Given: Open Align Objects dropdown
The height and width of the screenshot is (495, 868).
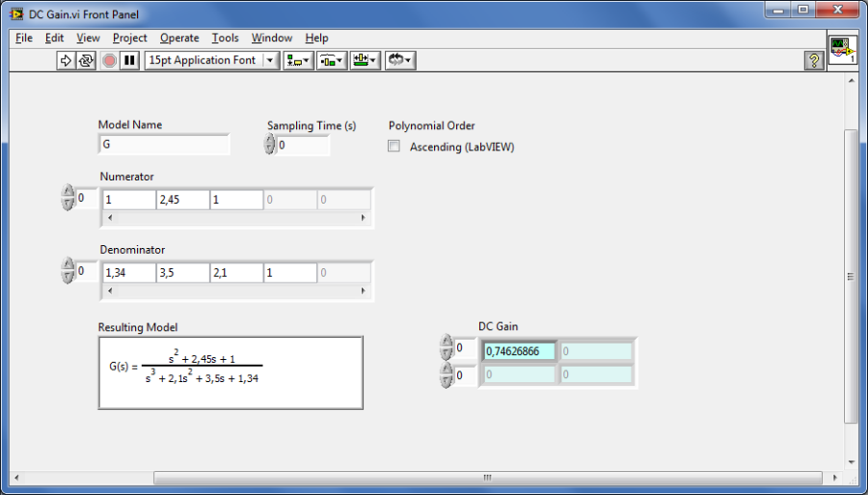Looking at the screenshot, I should click(298, 61).
